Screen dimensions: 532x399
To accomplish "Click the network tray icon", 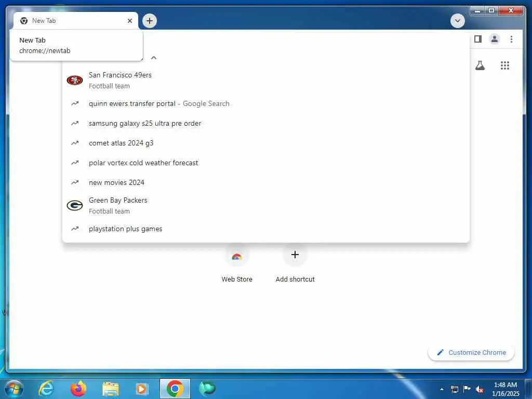I will tap(454, 389).
